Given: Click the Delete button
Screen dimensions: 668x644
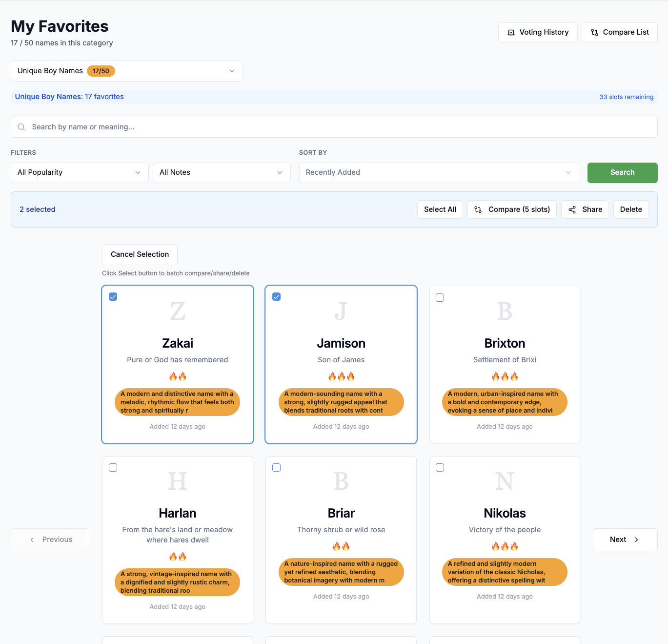Looking at the screenshot, I should tap(631, 209).
